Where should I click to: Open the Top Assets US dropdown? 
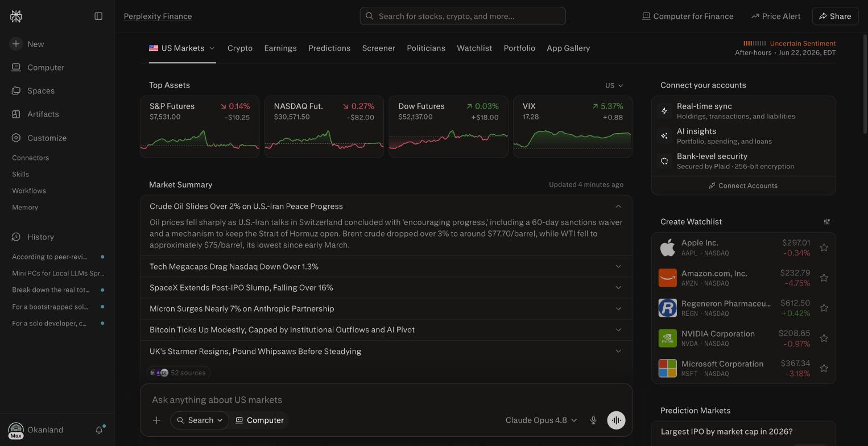[x=614, y=85]
